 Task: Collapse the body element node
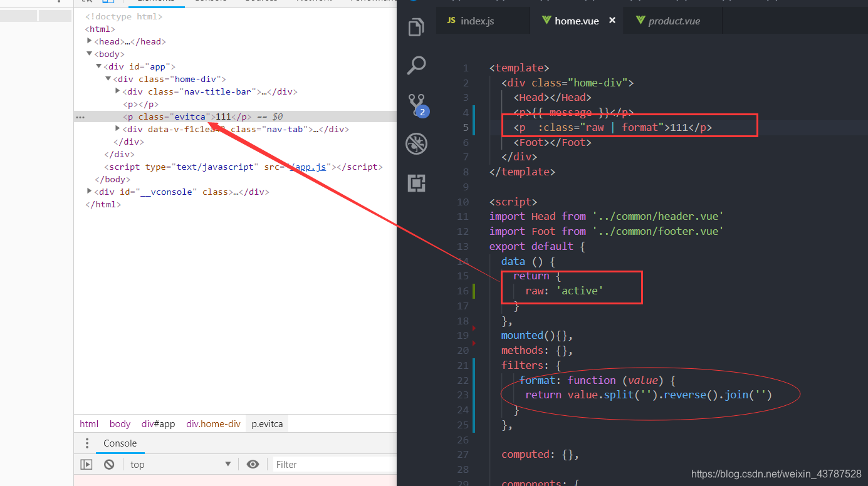tap(90, 54)
